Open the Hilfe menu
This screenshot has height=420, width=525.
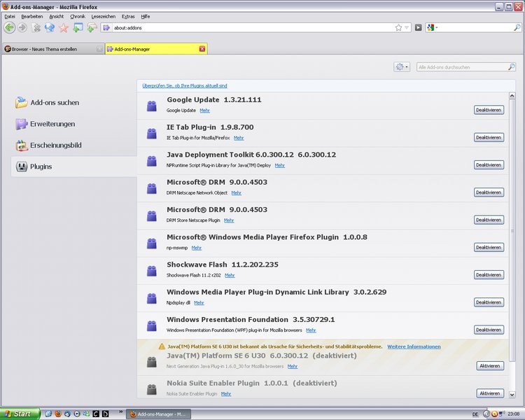[146, 16]
